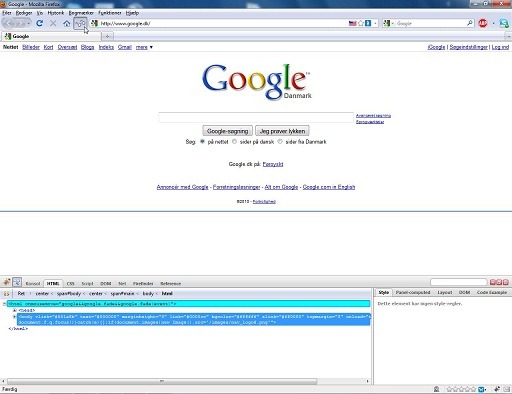Screen dimensions: 512x394
Task: Open the Hjælp menu
Action: (x=132, y=13)
